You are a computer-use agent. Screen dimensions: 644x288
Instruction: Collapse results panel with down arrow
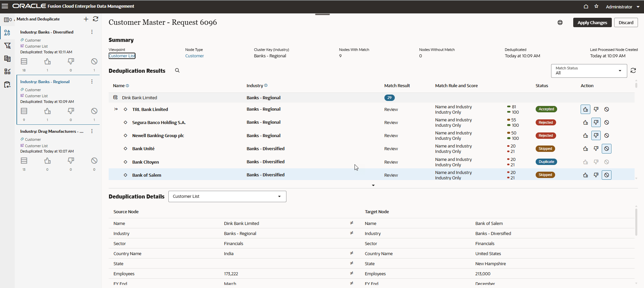[373, 185]
